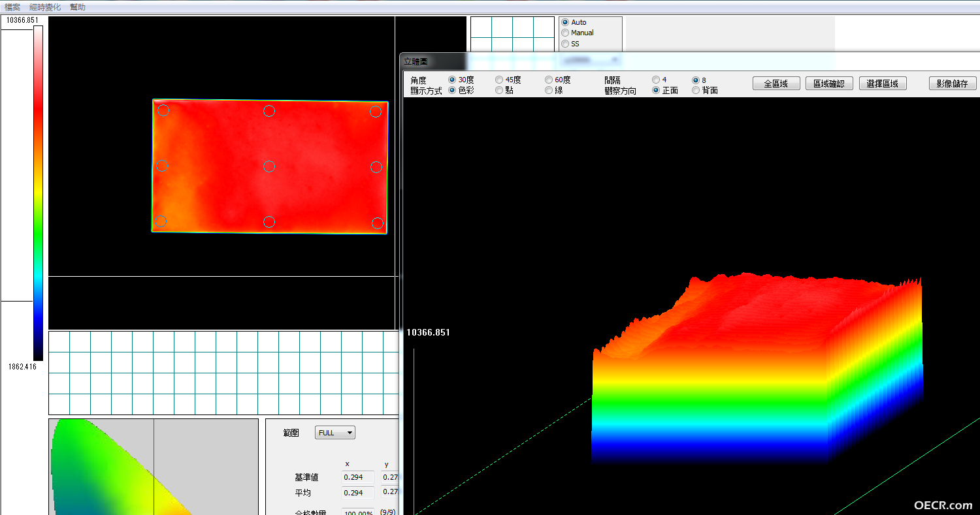Viewport: 980px width, 515px height.
Task: Click the vertical luminance color scale bar
Action: pos(38,193)
